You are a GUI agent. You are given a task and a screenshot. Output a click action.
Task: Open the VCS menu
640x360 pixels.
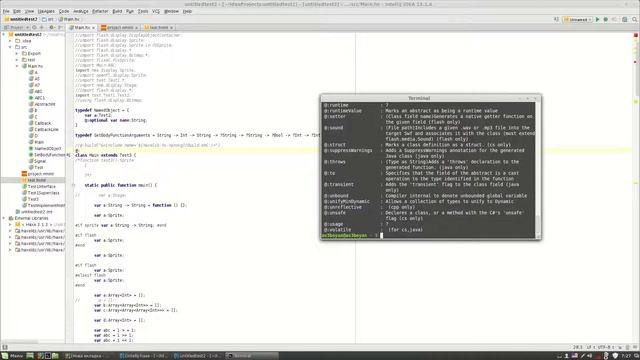pyautogui.click(x=156, y=11)
